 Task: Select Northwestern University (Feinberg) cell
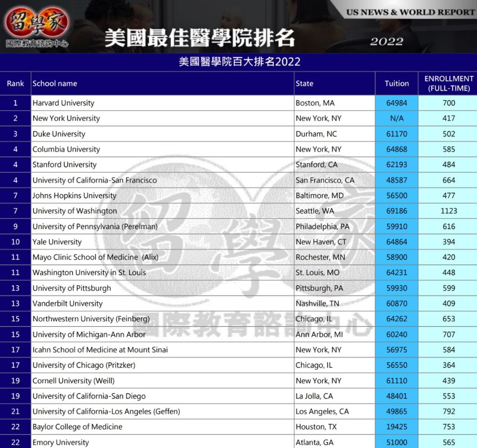(x=163, y=319)
